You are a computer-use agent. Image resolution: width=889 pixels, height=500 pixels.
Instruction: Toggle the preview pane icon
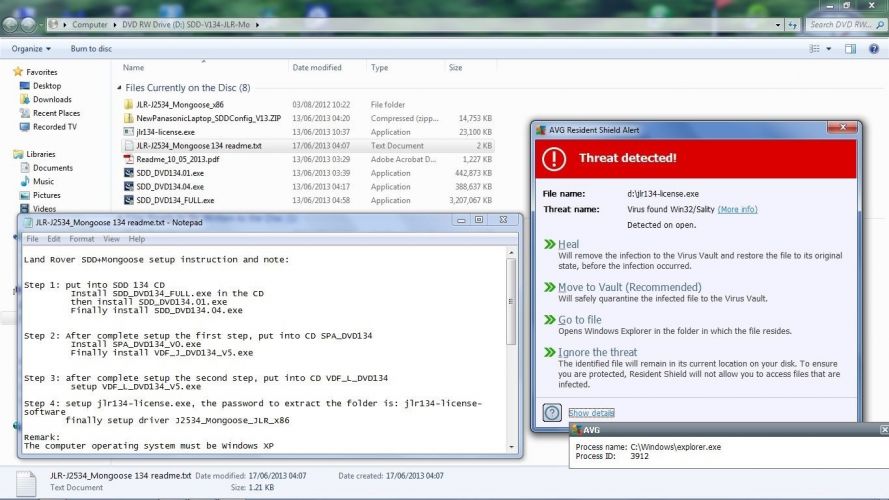(x=850, y=49)
